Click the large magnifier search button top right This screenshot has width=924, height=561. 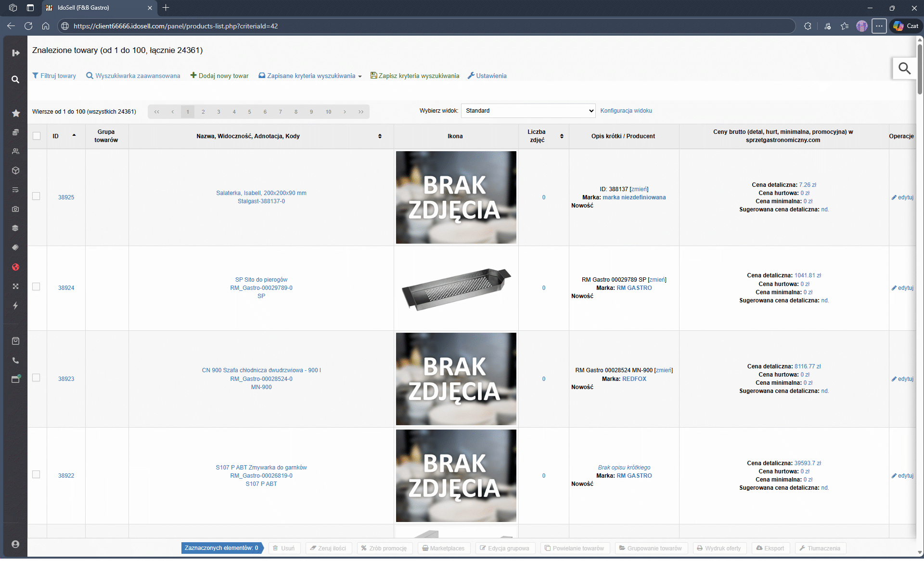pos(904,69)
